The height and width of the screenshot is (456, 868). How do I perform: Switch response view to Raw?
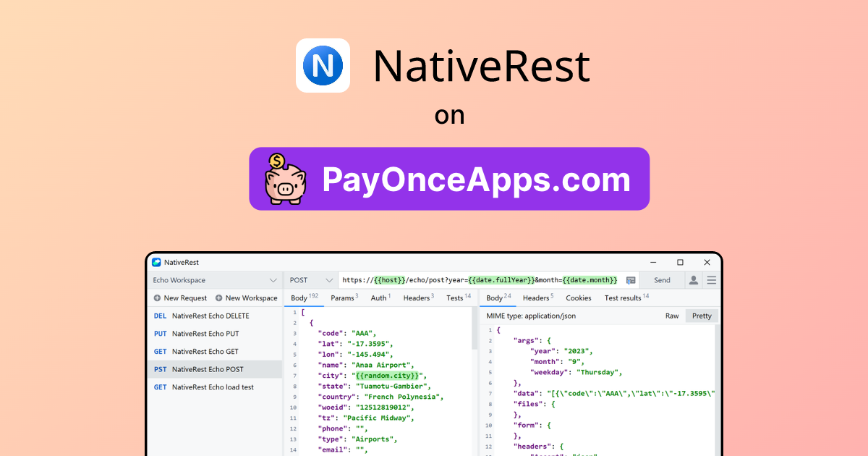coord(672,316)
